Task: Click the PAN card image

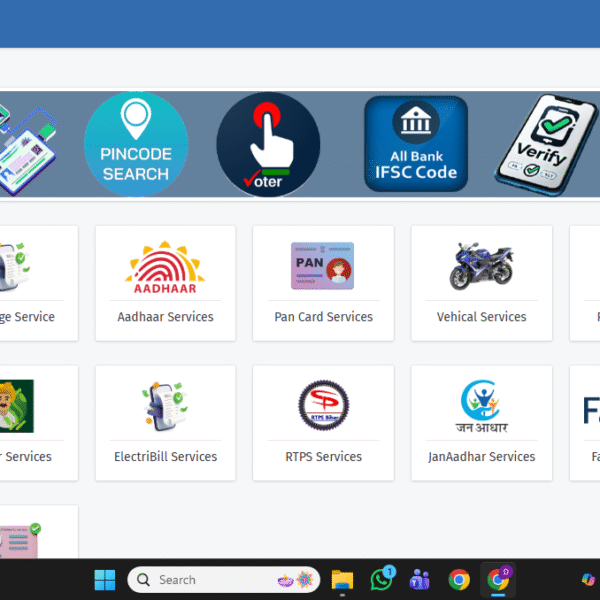Action: (323, 266)
